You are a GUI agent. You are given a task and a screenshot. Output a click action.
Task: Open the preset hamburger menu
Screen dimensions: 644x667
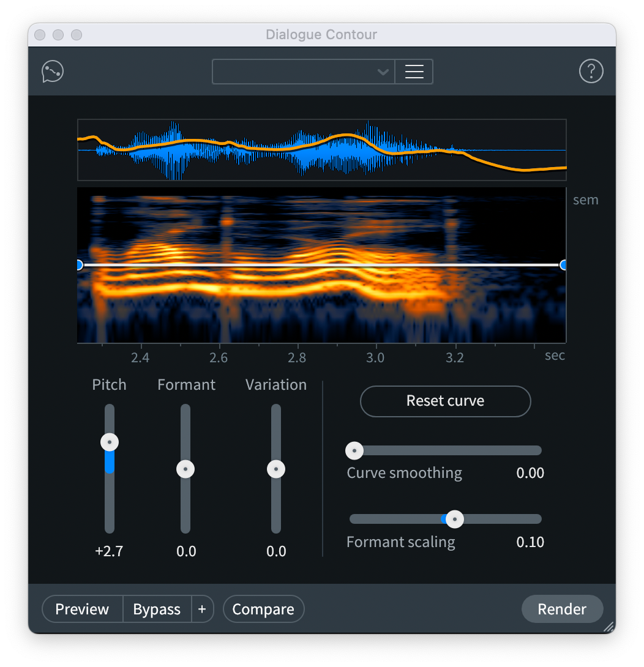(x=414, y=72)
